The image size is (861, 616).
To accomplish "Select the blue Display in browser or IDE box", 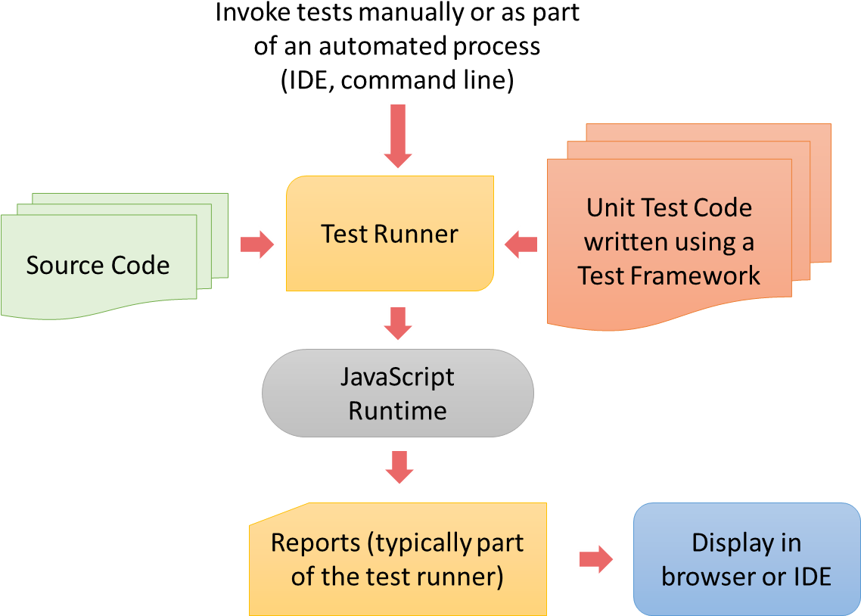I will point(746,560).
